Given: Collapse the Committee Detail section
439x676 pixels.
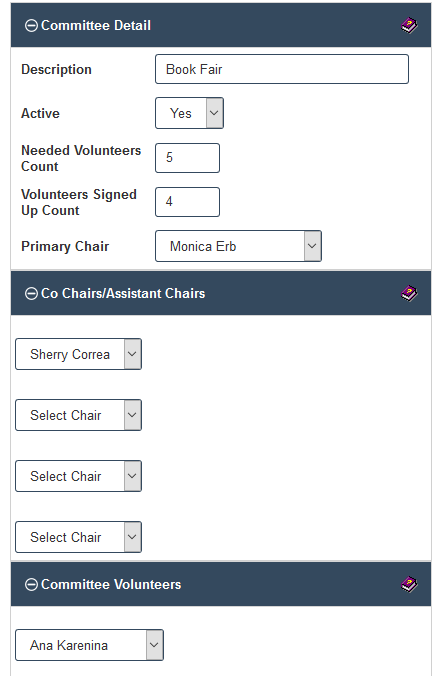Looking at the screenshot, I should pos(31,26).
